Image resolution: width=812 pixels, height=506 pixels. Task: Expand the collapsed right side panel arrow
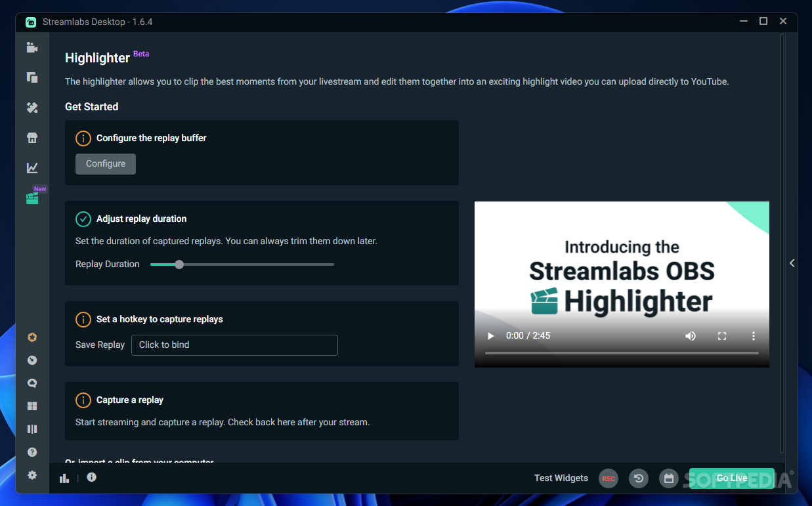point(792,263)
